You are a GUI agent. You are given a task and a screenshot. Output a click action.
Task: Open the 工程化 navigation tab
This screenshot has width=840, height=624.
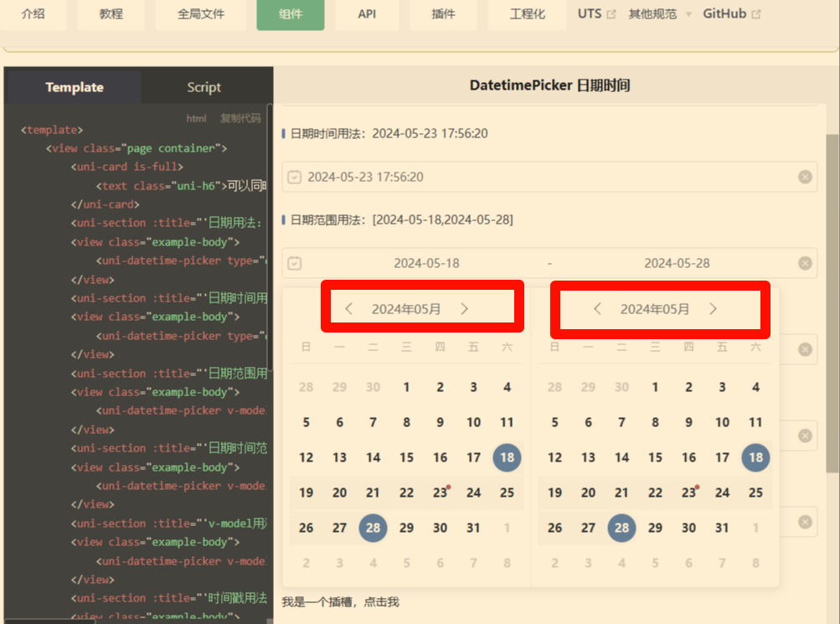pyautogui.click(x=527, y=14)
